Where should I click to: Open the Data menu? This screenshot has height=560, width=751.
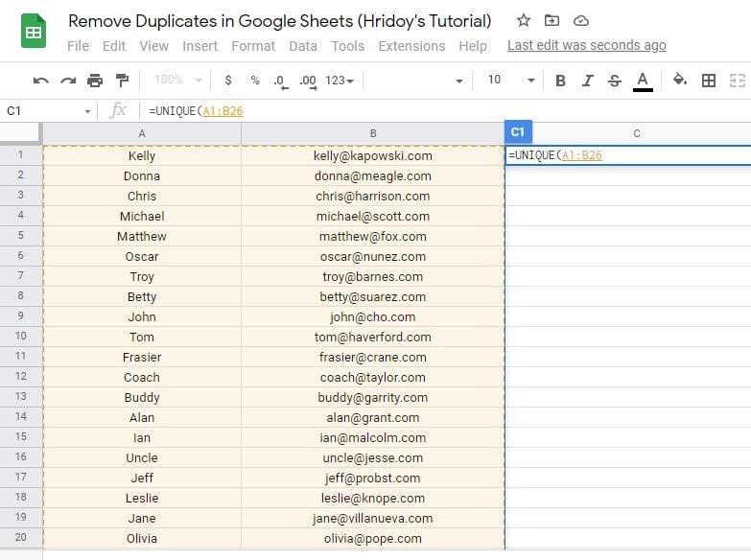pos(303,46)
